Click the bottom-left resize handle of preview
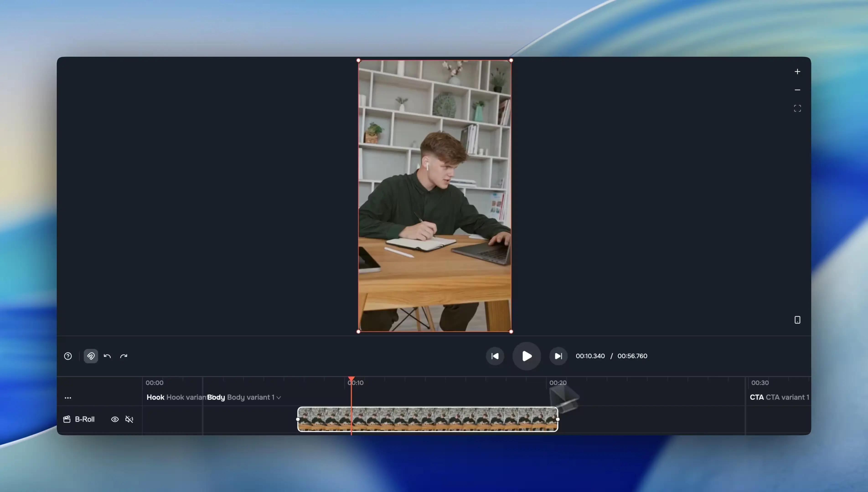The height and width of the screenshot is (492, 868). pos(358,331)
